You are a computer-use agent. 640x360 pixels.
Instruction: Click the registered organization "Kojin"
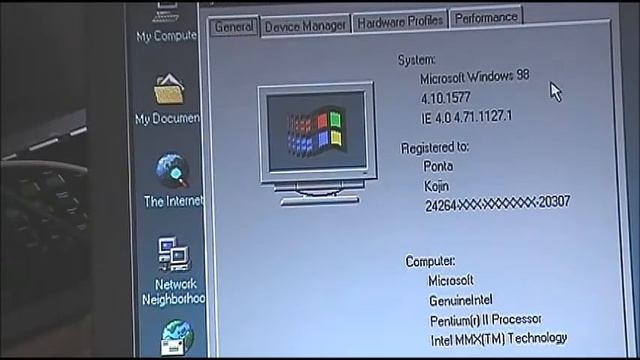tap(436, 186)
